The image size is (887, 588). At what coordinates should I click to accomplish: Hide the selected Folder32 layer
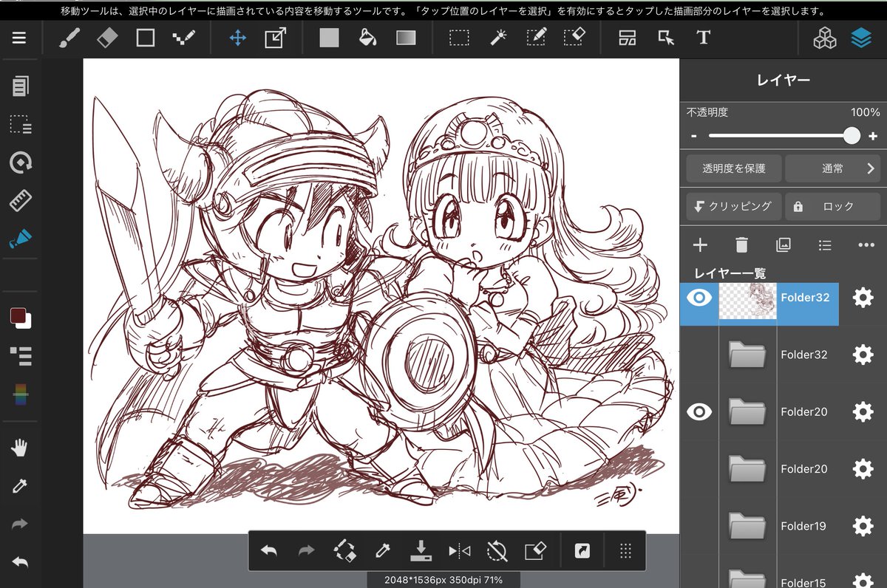699,298
